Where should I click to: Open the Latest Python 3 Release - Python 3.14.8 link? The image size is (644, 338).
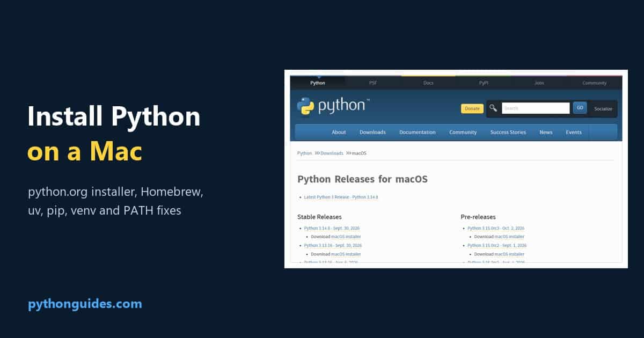click(x=341, y=197)
